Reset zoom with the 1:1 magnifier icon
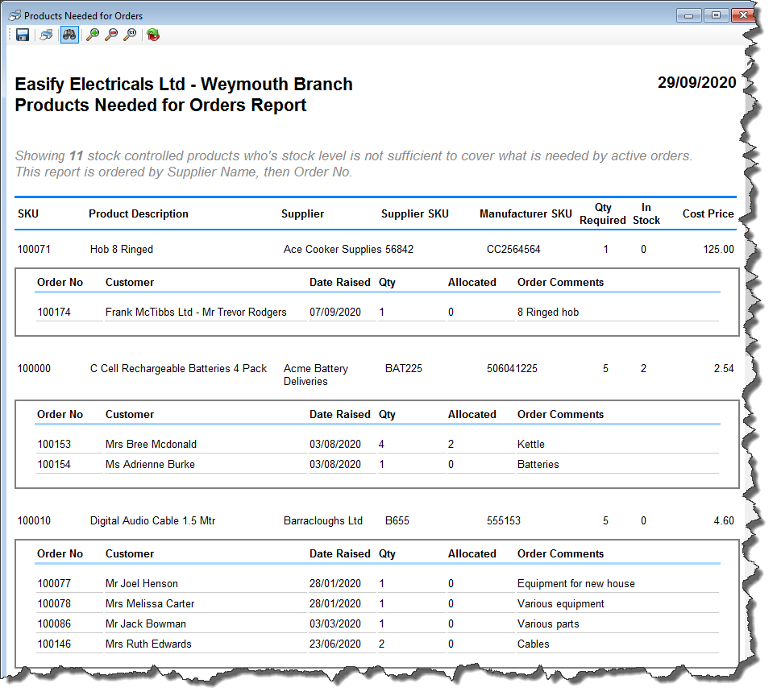 pos(129,35)
